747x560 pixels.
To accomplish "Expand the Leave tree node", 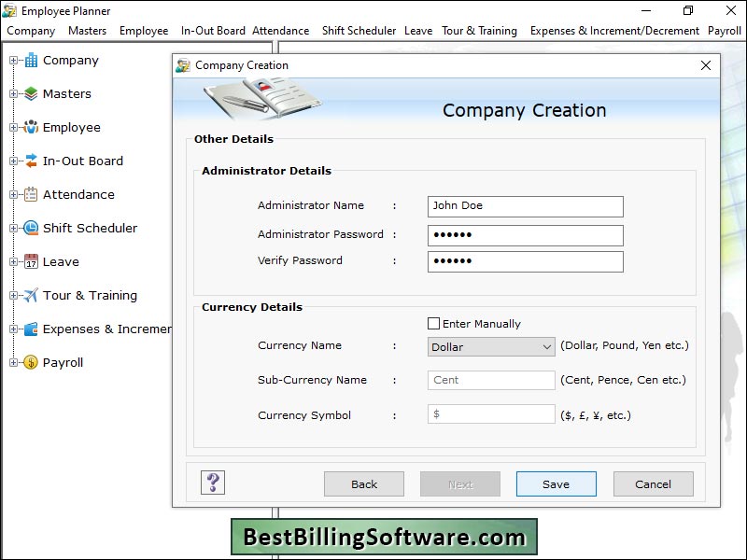I will 11,261.
